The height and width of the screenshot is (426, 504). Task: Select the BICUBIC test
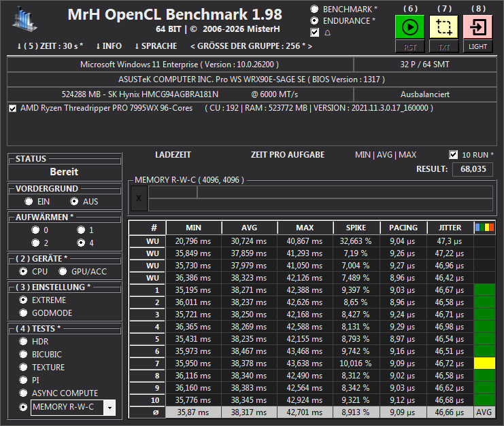coord(23,354)
